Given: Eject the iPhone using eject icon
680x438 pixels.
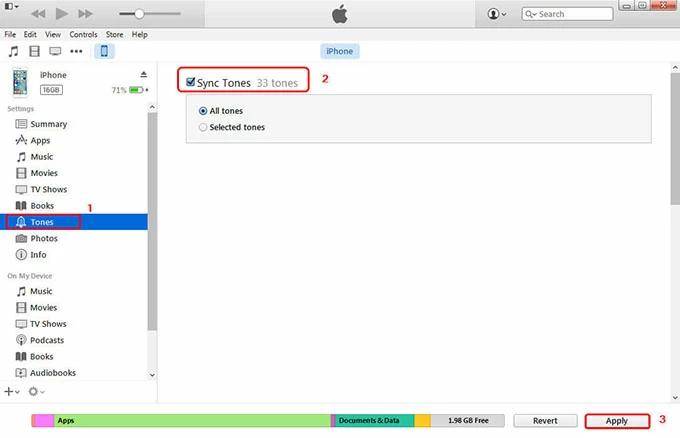Looking at the screenshot, I should tap(144, 75).
